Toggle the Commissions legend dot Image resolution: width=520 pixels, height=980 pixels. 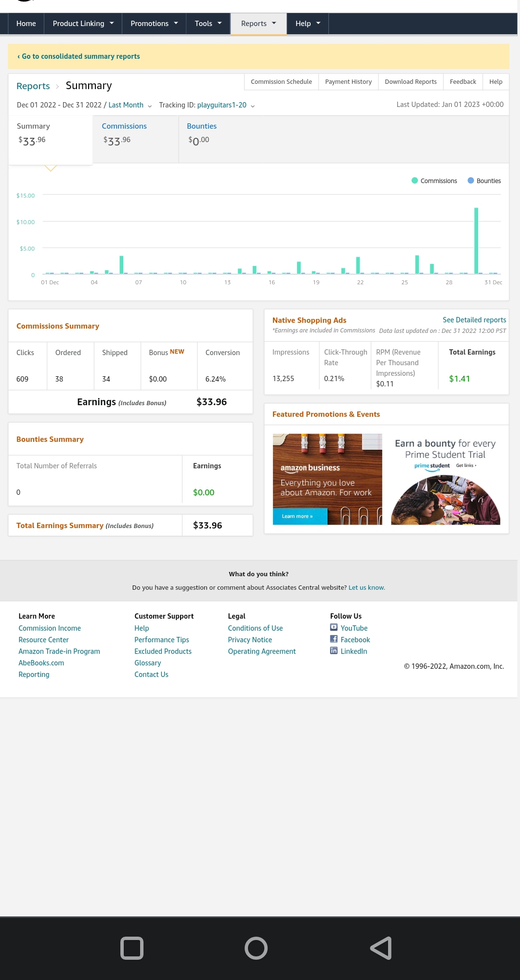pyautogui.click(x=415, y=181)
